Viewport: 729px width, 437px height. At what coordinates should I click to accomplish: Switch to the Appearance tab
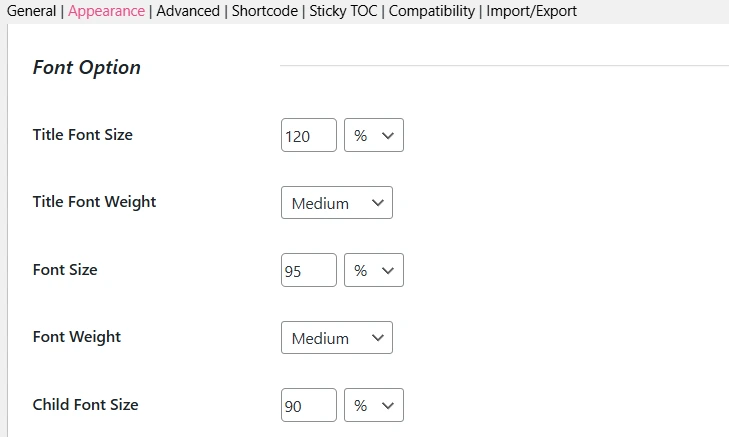click(x=106, y=11)
